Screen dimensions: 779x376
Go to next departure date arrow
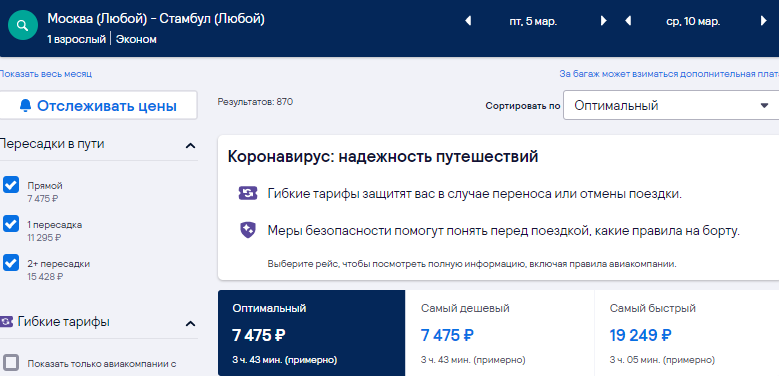(603, 21)
